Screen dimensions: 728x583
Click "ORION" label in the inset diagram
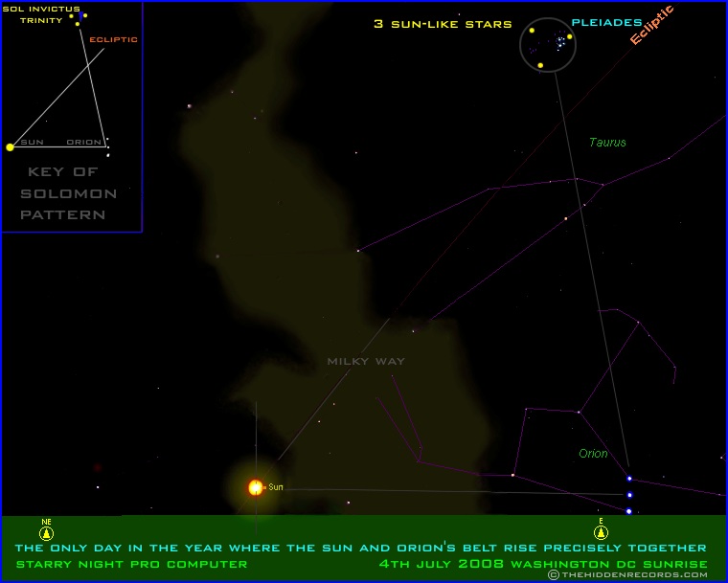[83, 142]
